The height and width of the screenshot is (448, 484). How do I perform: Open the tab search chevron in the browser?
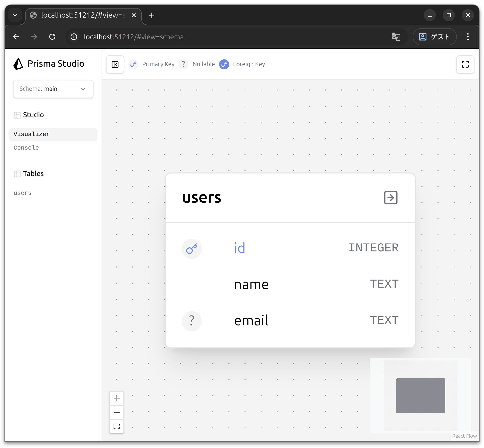(x=15, y=15)
